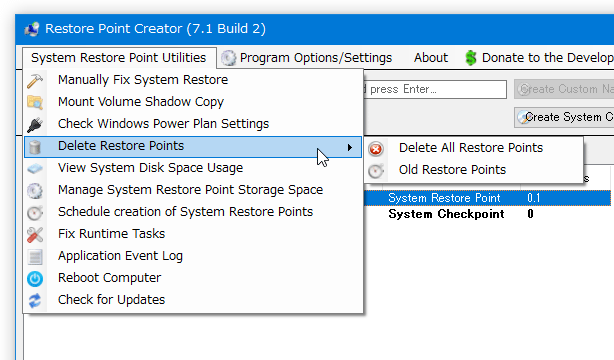This screenshot has height=360, width=614.
Task: Click the 0 value in the System Checkpoint row
Action: [x=530, y=214]
